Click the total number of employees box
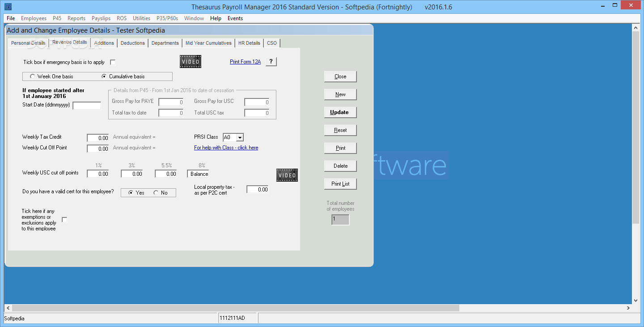The image size is (644, 327). (x=340, y=219)
